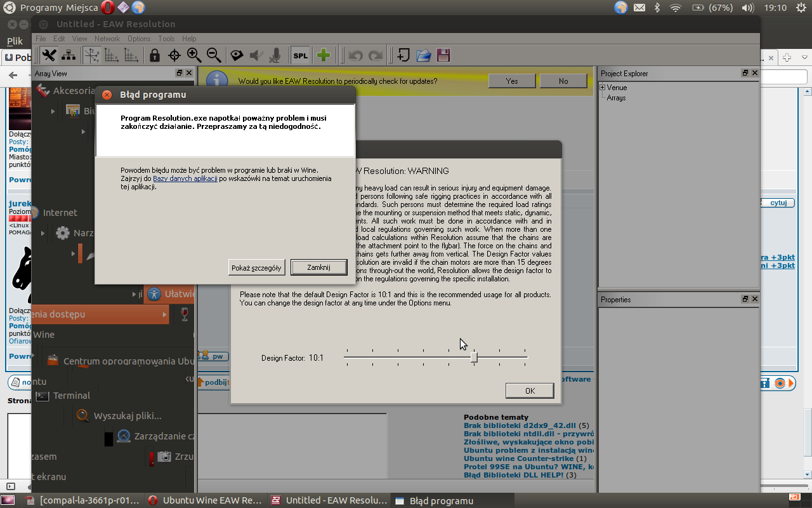
Task: Open the Ubuntu wine Counter-strike topic link
Action: point(518,458)
